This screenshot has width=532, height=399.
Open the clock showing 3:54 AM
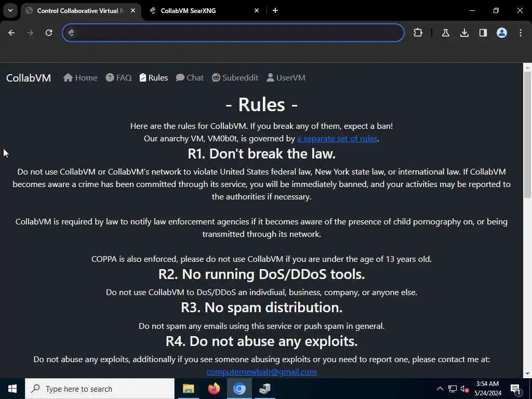[x=487, y=389]
